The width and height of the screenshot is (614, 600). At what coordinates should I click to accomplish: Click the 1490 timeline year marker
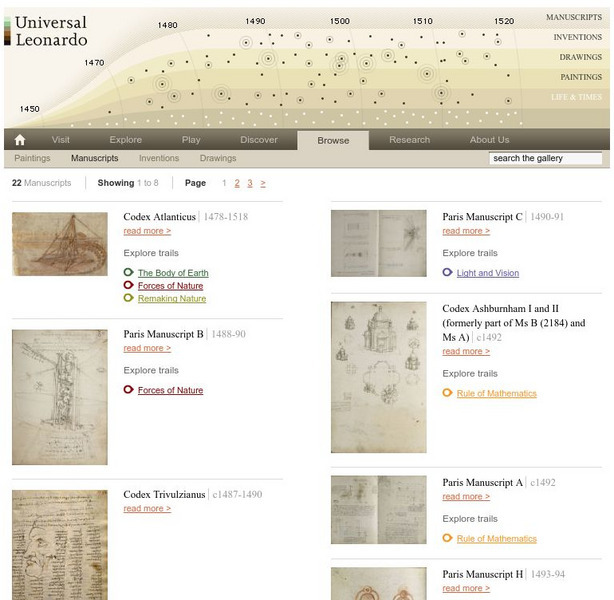coord(255,21)
